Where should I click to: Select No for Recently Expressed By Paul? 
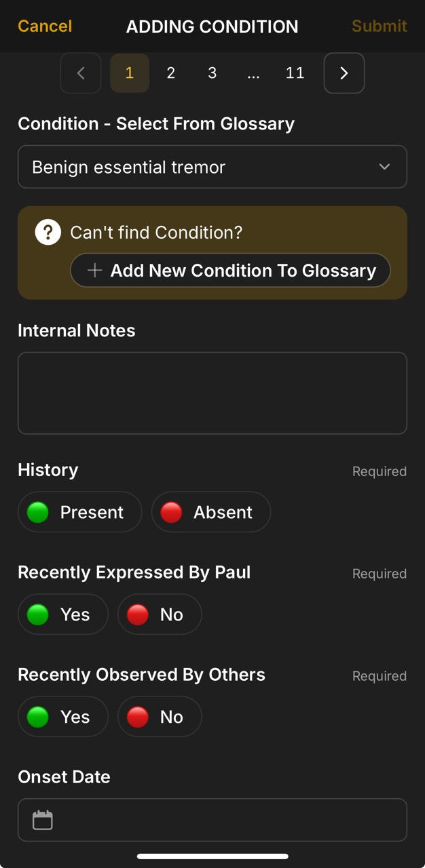[x=160, y=614]
